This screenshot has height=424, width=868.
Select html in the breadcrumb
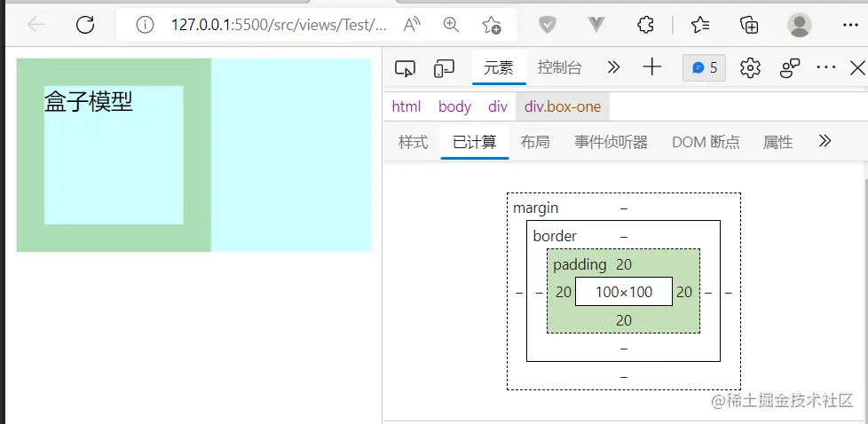406,106
